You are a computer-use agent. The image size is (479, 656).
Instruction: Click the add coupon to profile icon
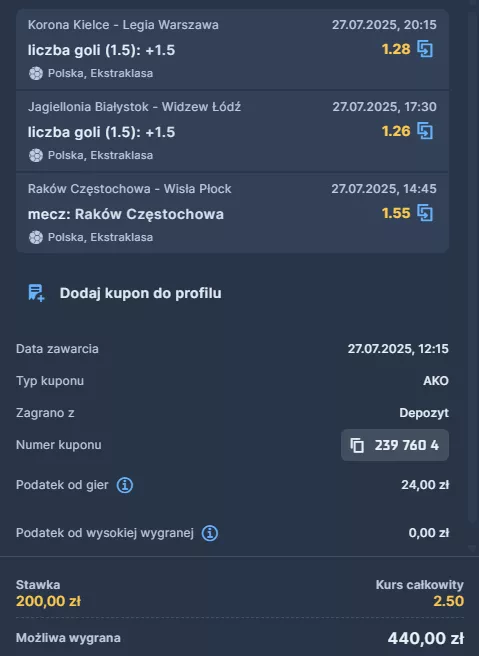coord(36,293)
